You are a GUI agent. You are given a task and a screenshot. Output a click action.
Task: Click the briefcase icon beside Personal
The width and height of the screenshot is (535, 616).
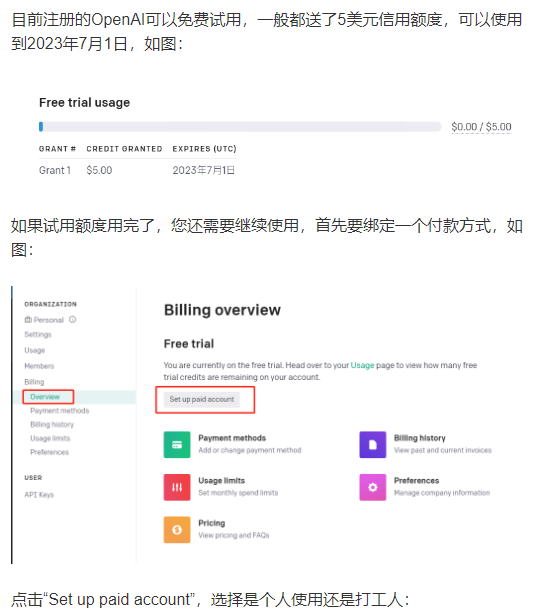coord(28,320)
